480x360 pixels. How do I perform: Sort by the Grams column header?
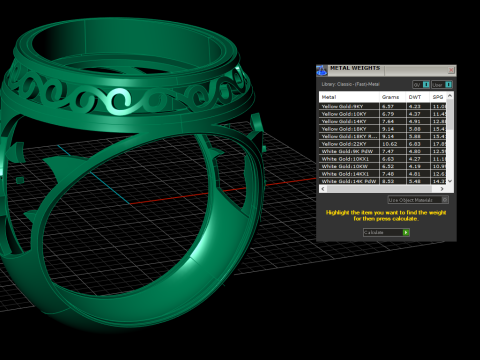pyautogui.click(x=392, y=97)
